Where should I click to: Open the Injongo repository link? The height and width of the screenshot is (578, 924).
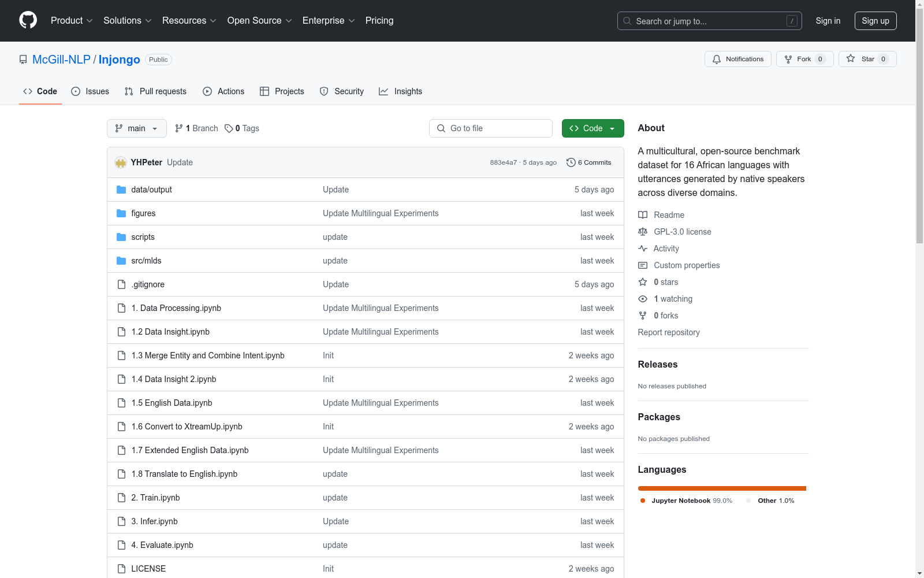[x=119, y=60]
